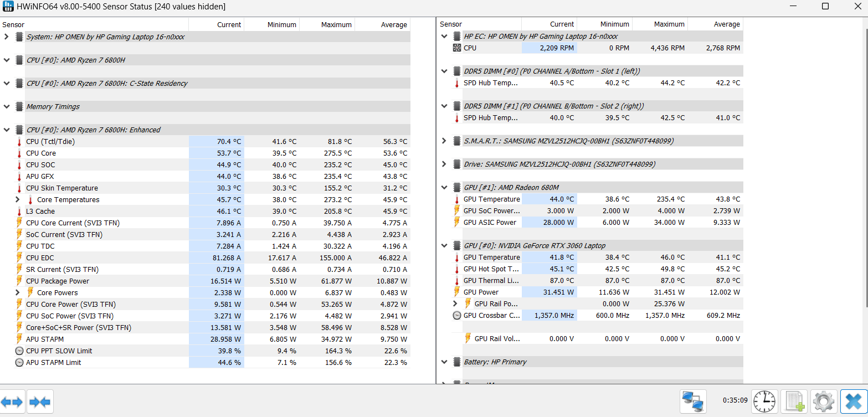Viewport: 868px width, 417px height.
Task: Open sensor settings gear icon
Action: click(824, 400)
